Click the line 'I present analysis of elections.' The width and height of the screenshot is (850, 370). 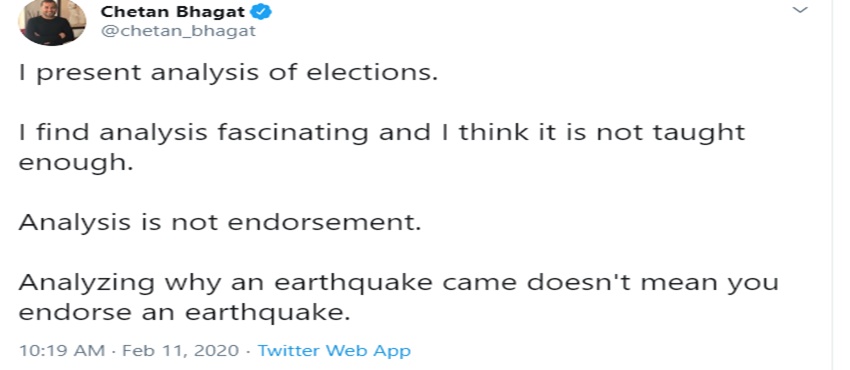[x=228, y=73]
